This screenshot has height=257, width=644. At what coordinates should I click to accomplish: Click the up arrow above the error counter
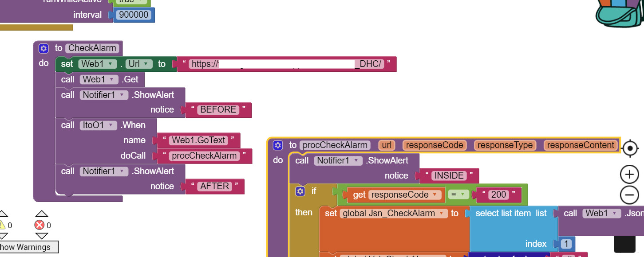[42, 214]
